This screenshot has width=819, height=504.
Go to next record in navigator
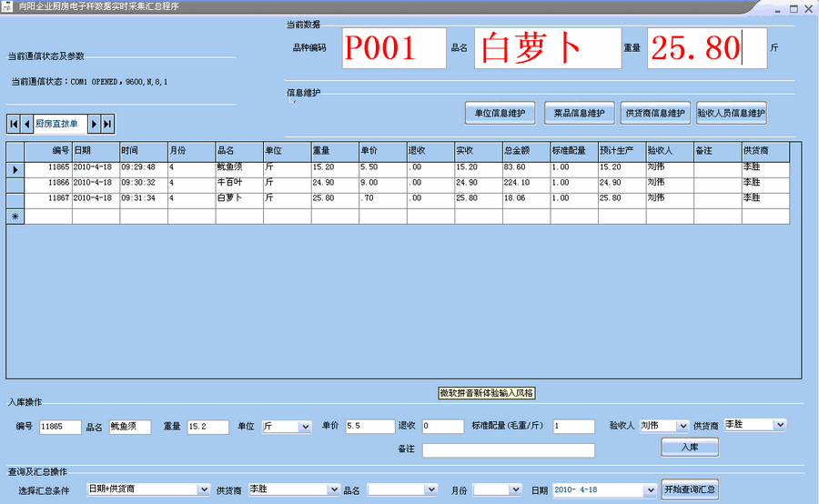click(x=94, y=124)
